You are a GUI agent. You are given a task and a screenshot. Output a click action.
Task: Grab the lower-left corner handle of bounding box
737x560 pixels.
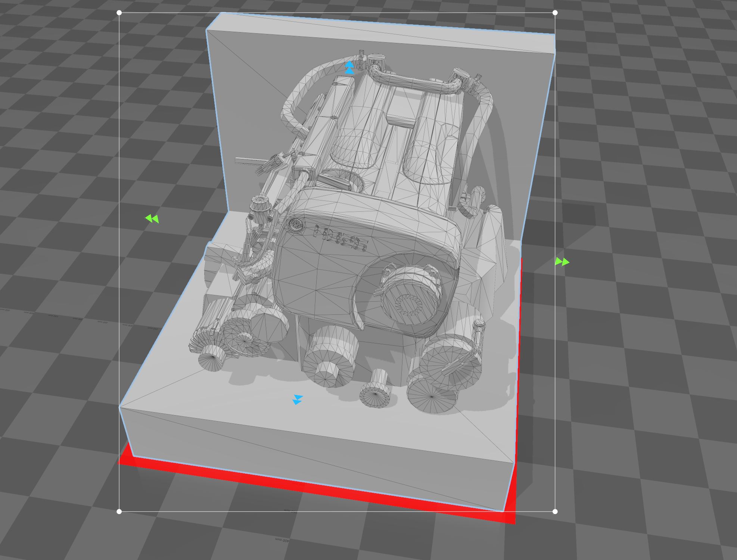click(119, 511)
